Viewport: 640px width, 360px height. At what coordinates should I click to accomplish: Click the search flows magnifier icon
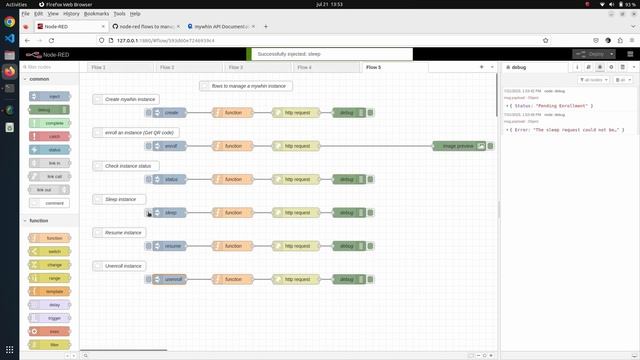[x=85, y=356]
